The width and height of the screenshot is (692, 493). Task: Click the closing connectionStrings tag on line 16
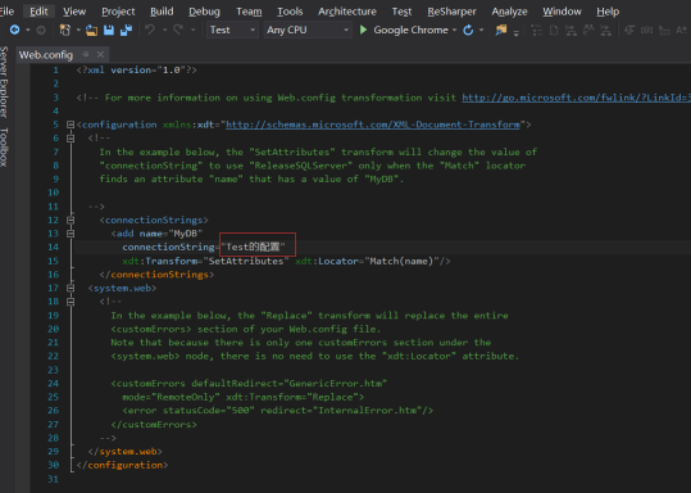coord(157,275)
